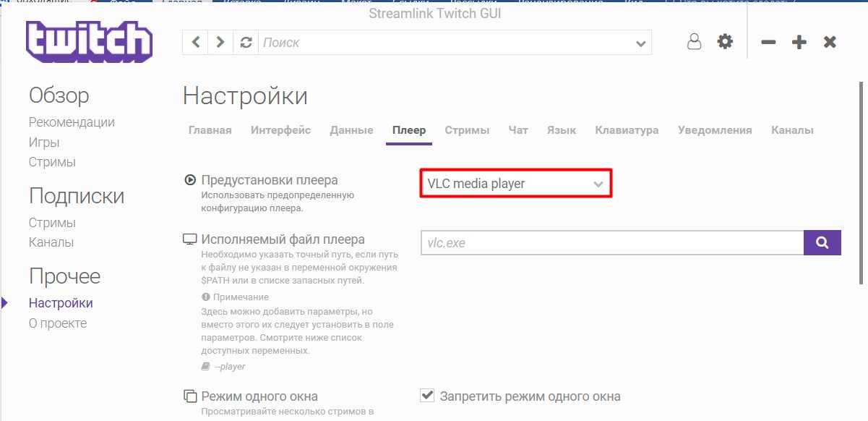Screen dimensions: 868x421
Task: Open the Подписки sidebar heading
Action: pos(77,196)
